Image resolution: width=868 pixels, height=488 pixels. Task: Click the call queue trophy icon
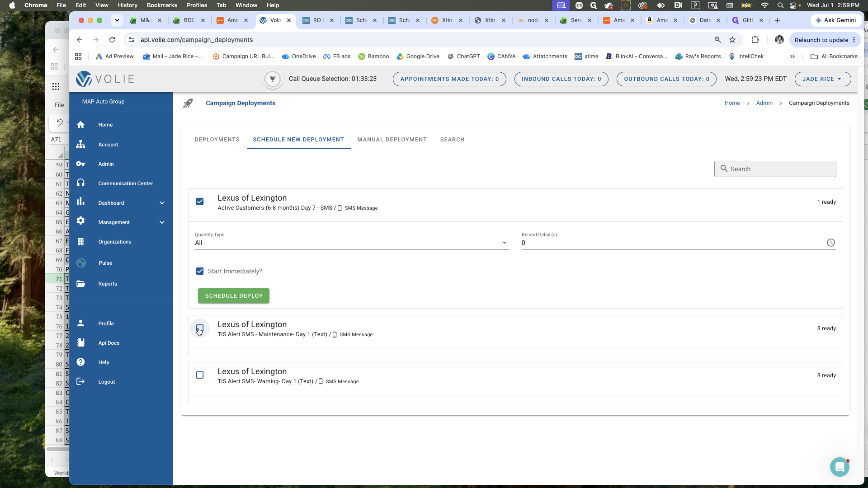273,79
